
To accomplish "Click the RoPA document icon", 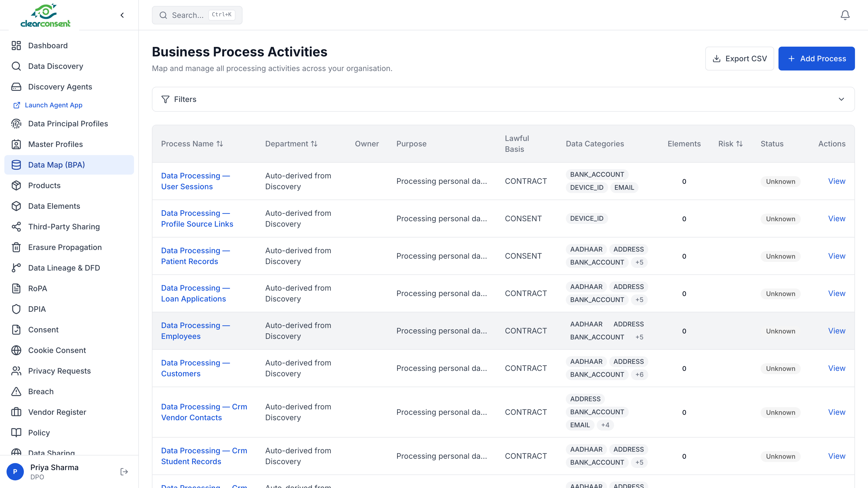I will (16, 288).
